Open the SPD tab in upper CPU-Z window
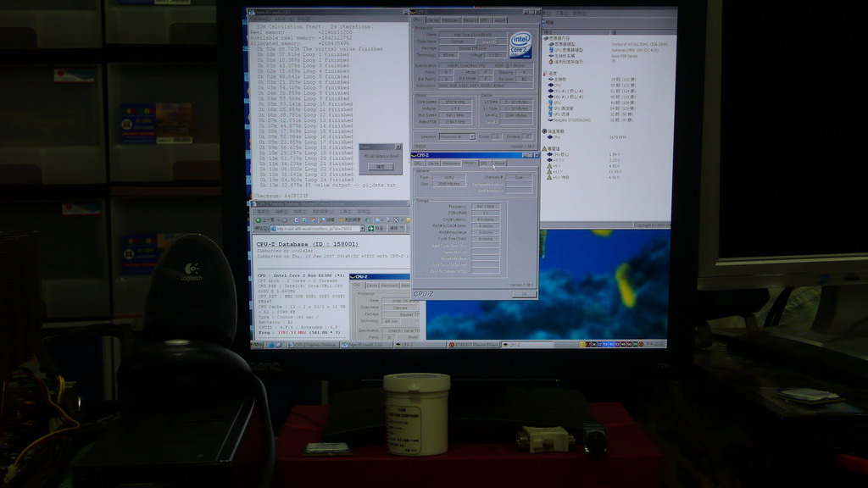The image size is (868, 488). coord(484,20)
